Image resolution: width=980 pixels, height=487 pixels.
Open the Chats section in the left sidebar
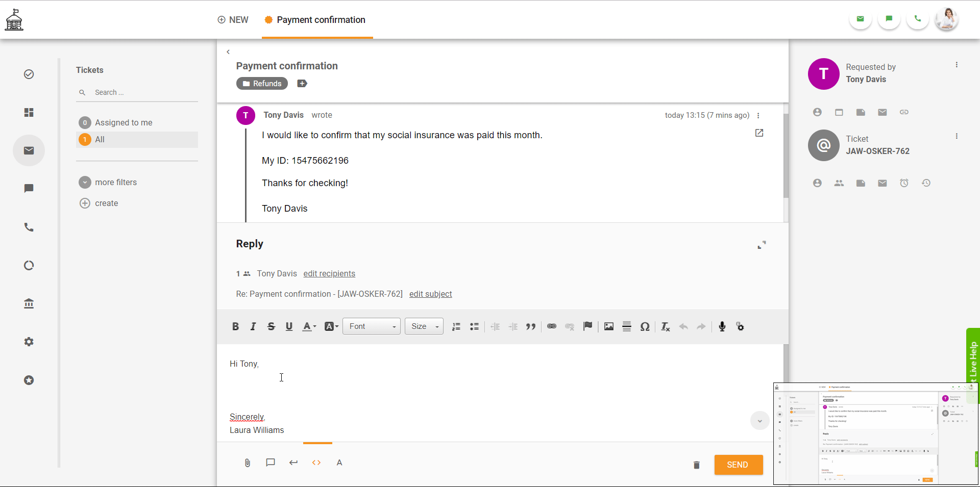coord(29,188)
